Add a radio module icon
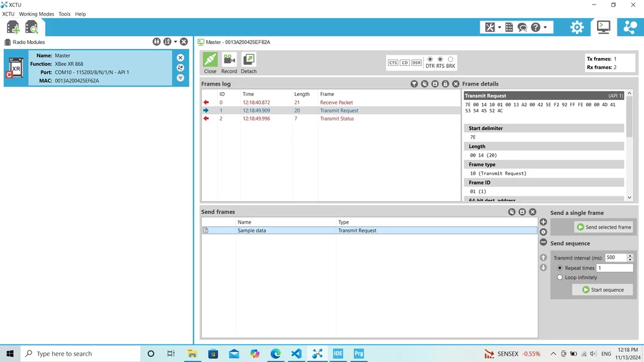This screenshot has width=644, height=362. tap(13, 27)
